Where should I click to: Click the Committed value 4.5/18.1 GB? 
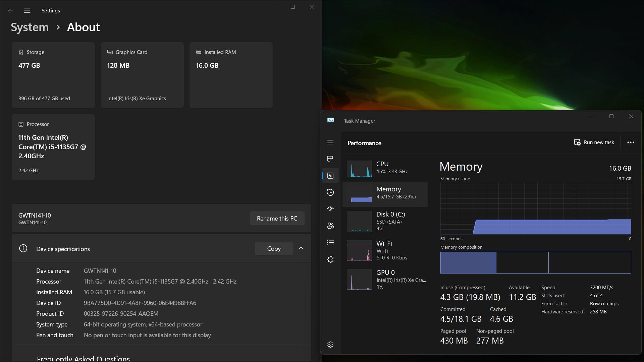(461, 319)
